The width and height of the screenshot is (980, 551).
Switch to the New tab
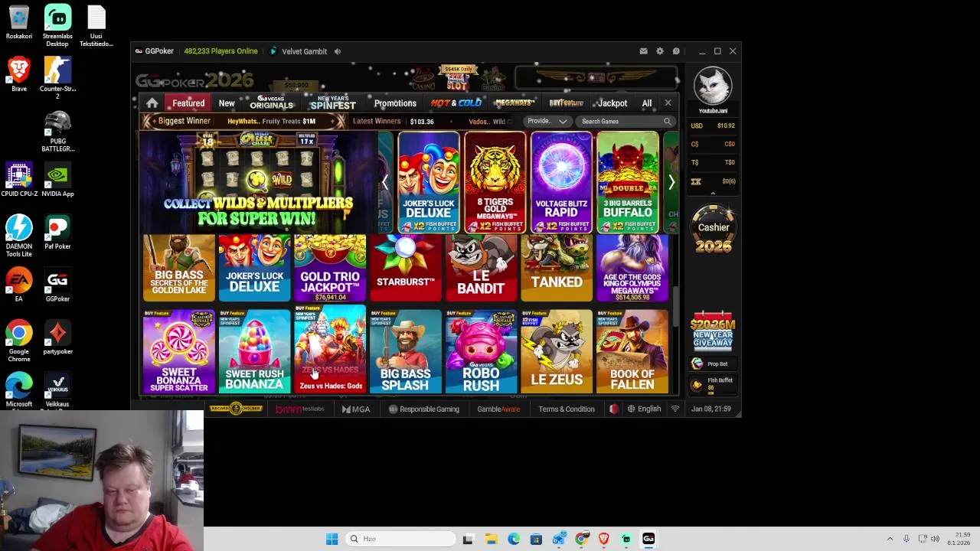pyautogui.click(x=227, y=103)
